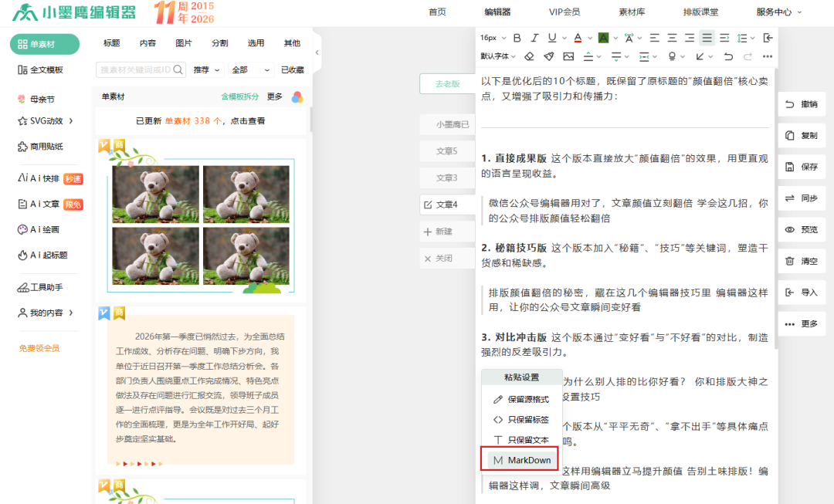Click the eraser clear-format icon
The width and height of the screenshot is (834, 504).
[529, 56]
